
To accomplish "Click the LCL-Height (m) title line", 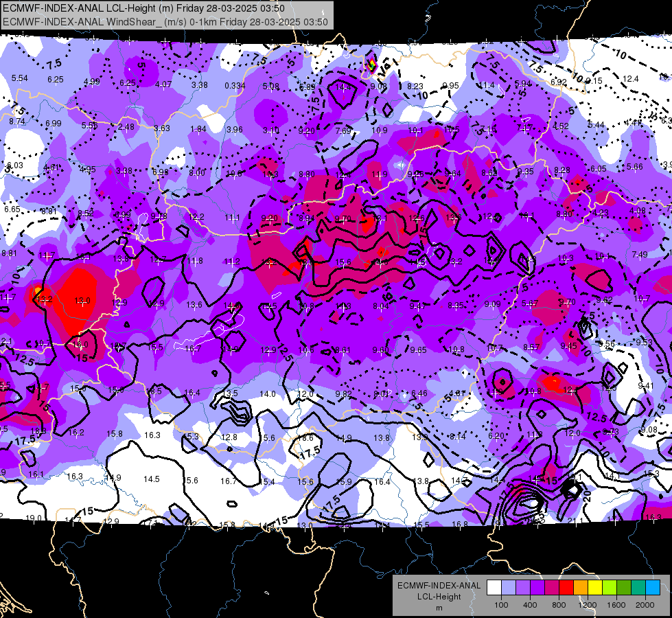I will [x=143, y=8].
